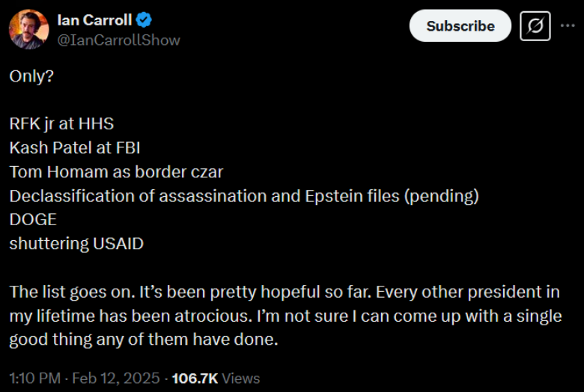Click the "Only?" text line

pyautogui.click(x=31, y=76)
